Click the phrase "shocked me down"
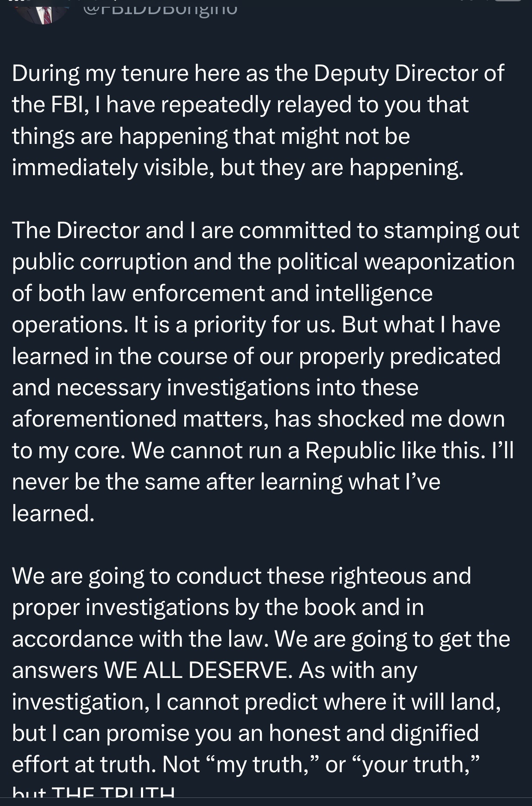The image size is (532, 806). coord(411,418)
